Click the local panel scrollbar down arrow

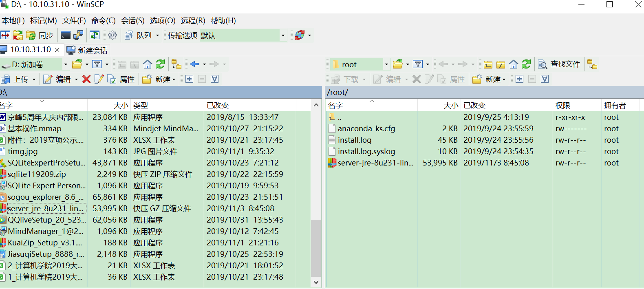tap(316, 282)
